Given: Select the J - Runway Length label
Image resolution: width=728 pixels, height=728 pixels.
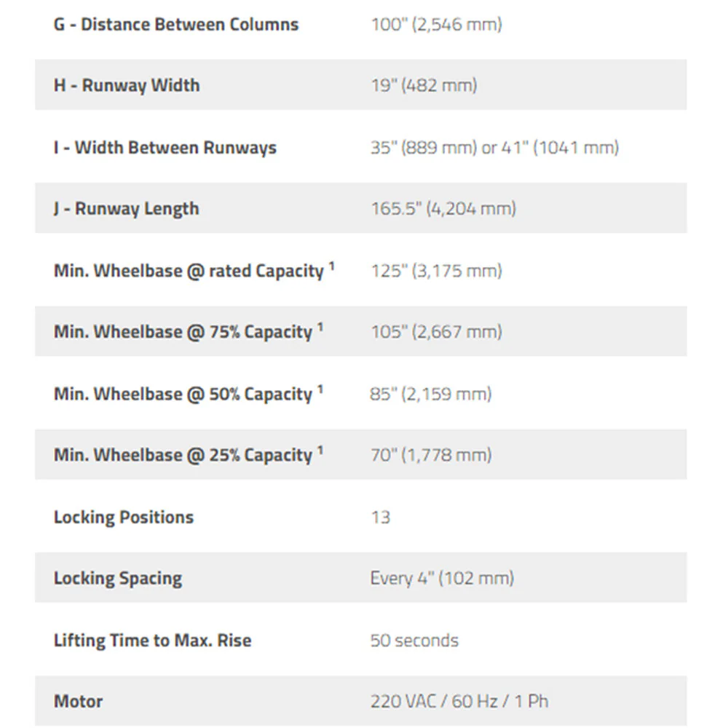Looking at the screenshot, I should point(126,209).
